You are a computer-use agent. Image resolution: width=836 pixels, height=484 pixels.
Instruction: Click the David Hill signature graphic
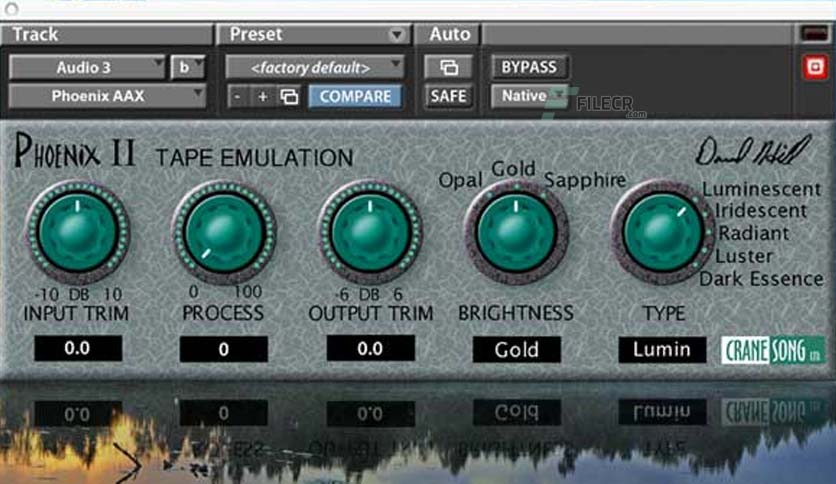753,151
